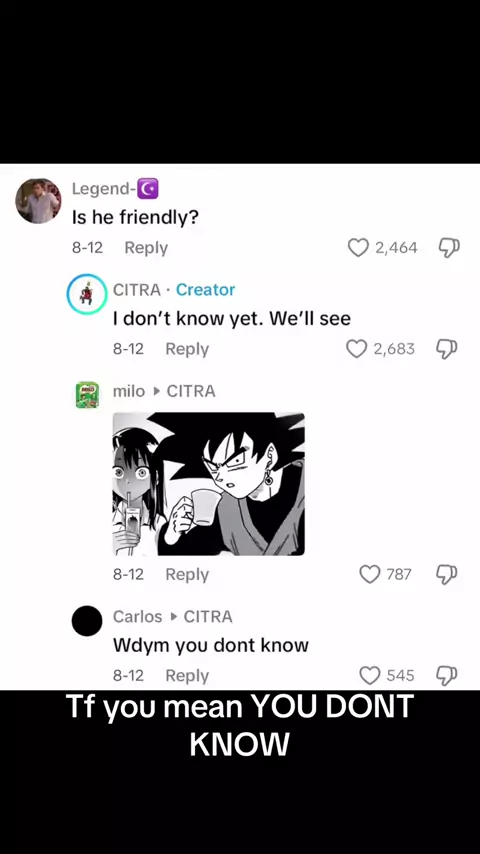
Task: Reply to Carlos's comment
Action: pos(187,675)
